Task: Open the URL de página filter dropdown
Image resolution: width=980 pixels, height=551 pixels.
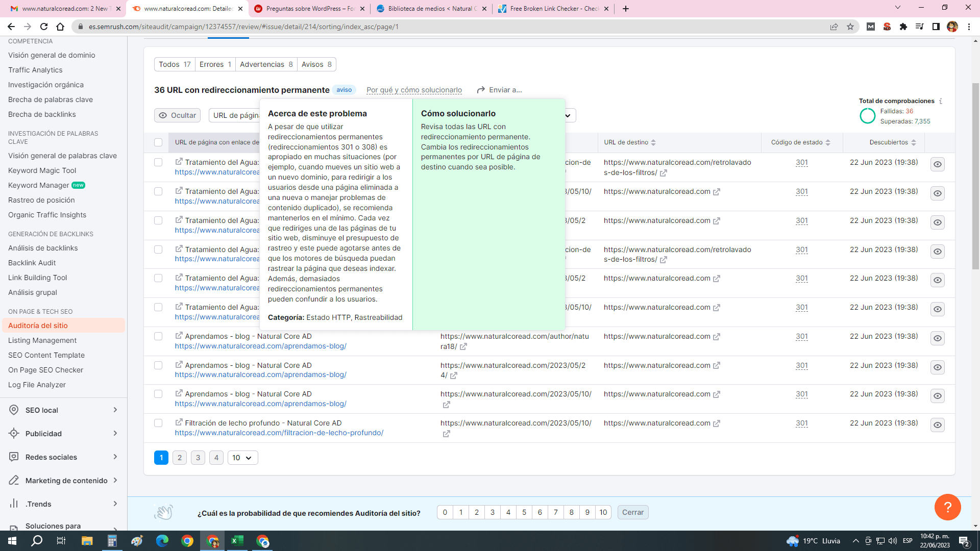Action: click(x=235, y=115)
